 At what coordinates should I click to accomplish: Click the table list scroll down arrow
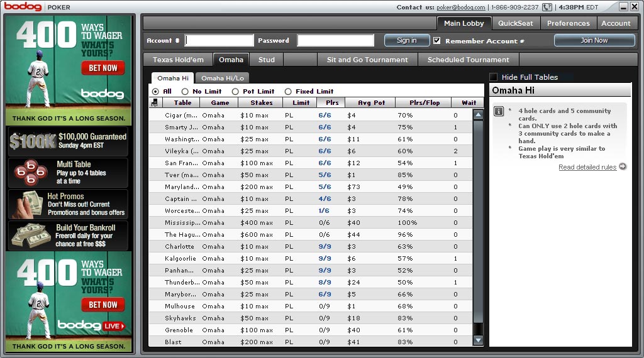pyautogui.click(x=478, y=340)
